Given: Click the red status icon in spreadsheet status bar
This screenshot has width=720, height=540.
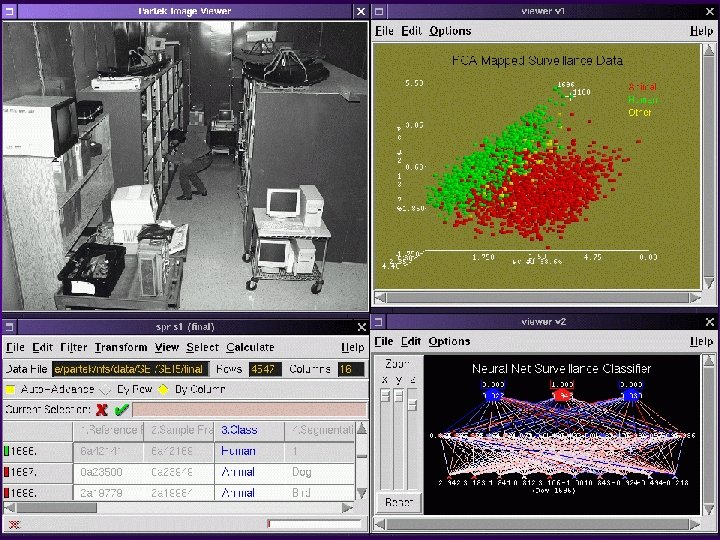Looking at the screenshot, I should coord(15,524).
